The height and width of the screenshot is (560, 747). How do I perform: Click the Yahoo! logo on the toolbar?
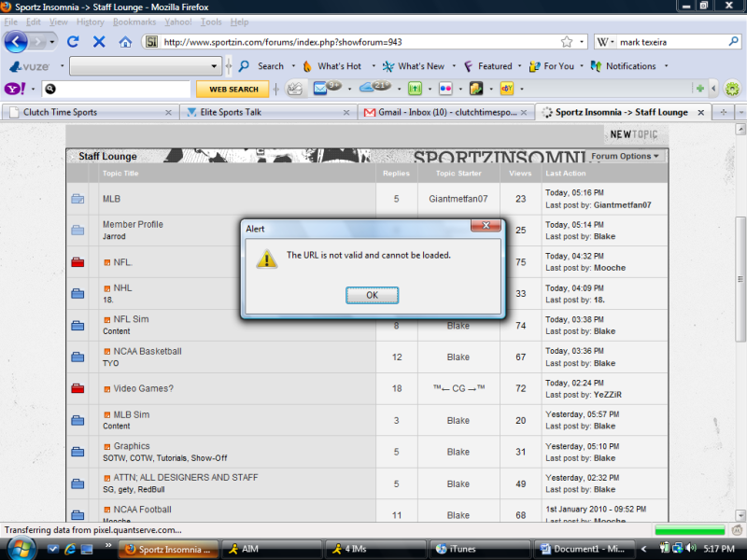[x=15, y=89]
